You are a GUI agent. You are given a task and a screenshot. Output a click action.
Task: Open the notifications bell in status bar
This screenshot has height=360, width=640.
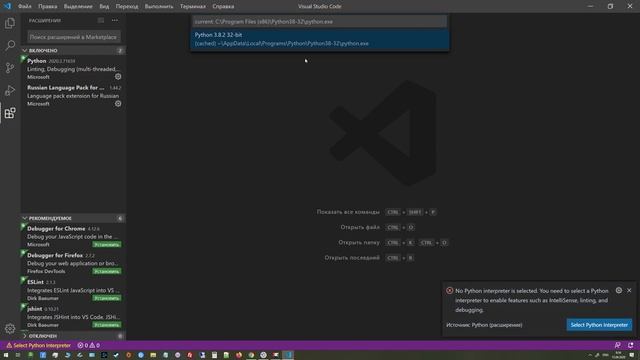coord(631,345)
